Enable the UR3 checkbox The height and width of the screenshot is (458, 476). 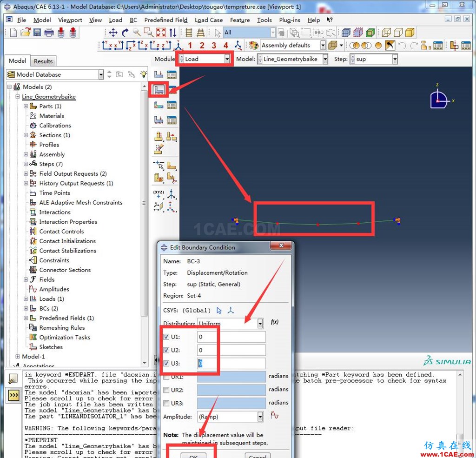tap(166, 403)
